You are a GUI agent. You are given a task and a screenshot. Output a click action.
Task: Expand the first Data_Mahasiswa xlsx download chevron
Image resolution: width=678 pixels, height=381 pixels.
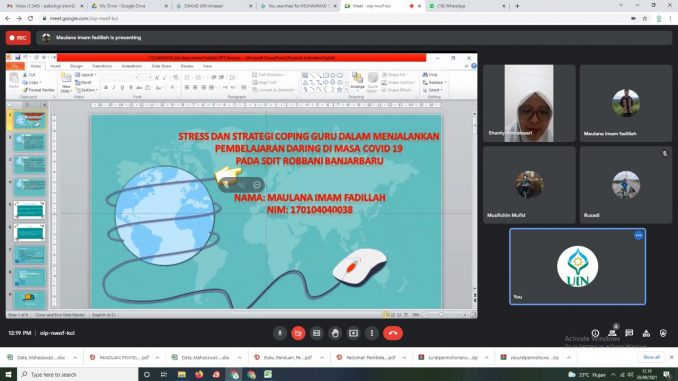(75, 358)
